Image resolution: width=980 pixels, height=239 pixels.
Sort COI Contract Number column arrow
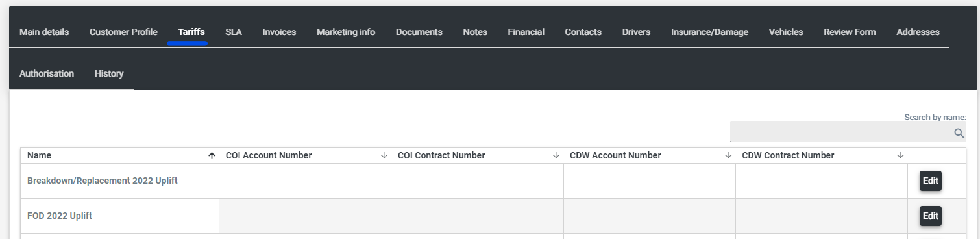[x=556, y=156]
